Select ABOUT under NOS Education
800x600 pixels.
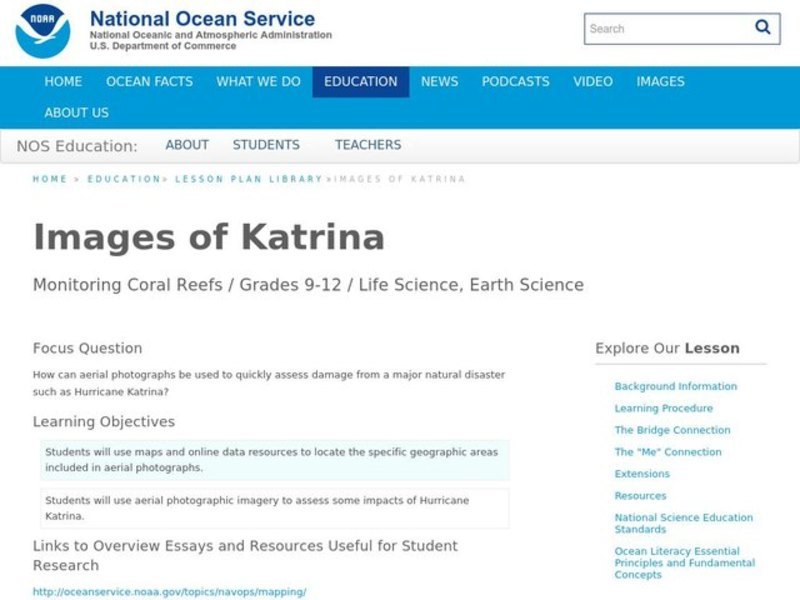click(x=187, y=144)
